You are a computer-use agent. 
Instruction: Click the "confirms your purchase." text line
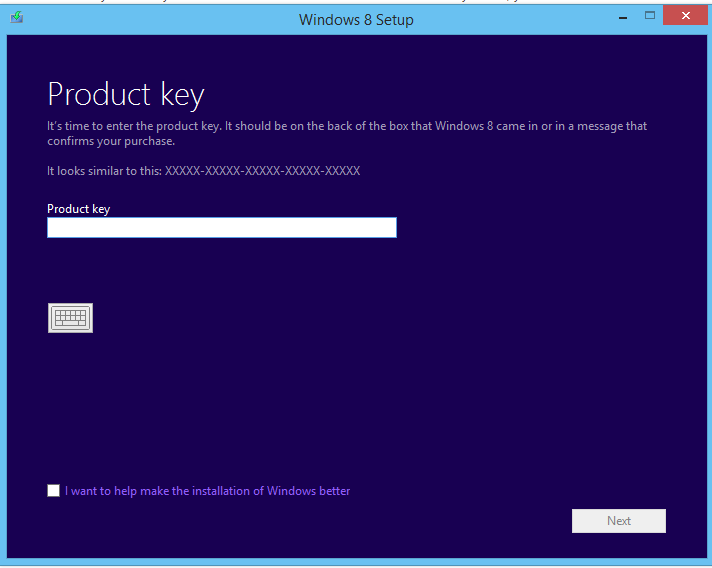coord(111,141)
